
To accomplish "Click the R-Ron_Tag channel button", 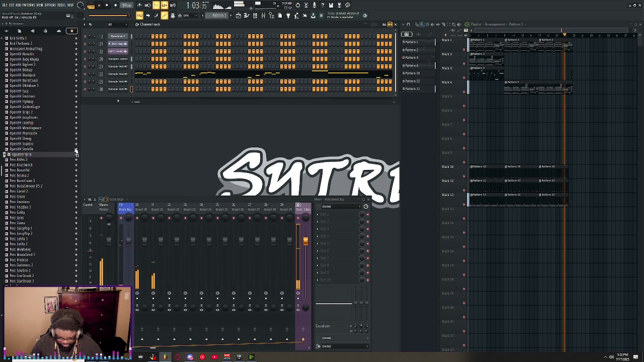I will [x=118, y=44].
